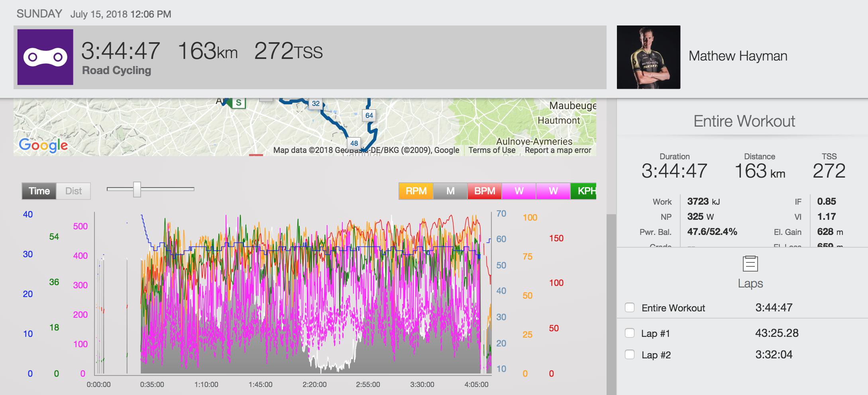Image resolution: width=868 pixels, height=395 pixels.
Task: Click the 272 TSS header value
Action: tap(289, 51)
